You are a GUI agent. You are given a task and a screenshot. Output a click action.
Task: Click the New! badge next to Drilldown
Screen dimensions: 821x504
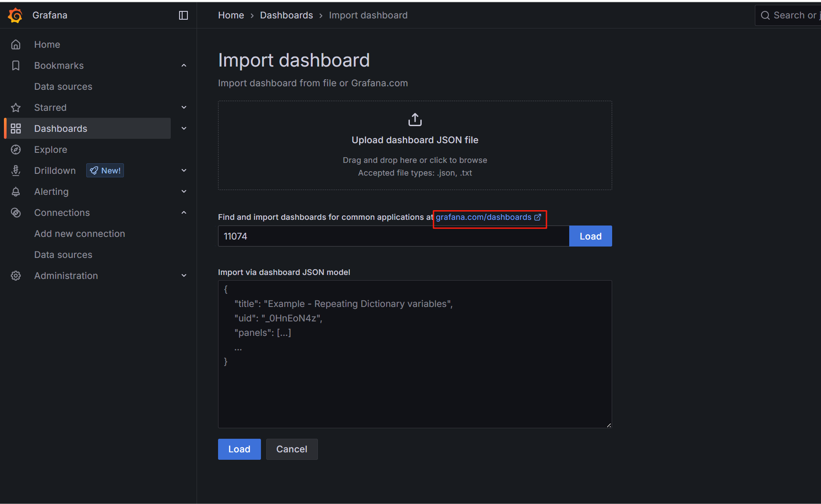coord(105,170)
